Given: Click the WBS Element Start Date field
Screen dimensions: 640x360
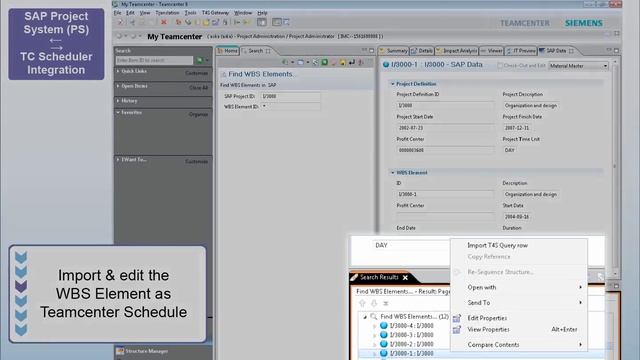Looking at the screenshot, I should (517, 217).
